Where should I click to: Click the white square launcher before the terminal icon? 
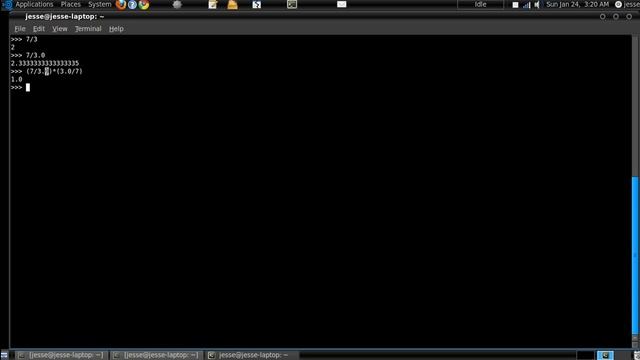coord(256,4)
